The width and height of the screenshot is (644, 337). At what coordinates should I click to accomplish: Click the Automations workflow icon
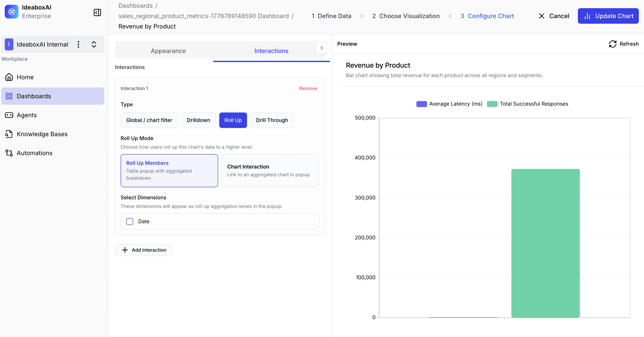click(x=9, y=153)
